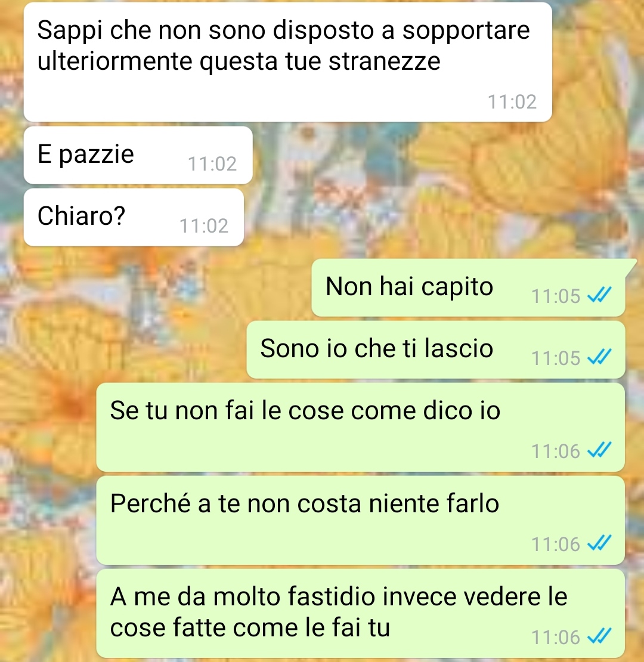Image resolution: width=644 pixels, height=662 pixels.
Task: Tap the 11:05 timestamp beside "Non hai capito"
Action: (x=556, y=296)
